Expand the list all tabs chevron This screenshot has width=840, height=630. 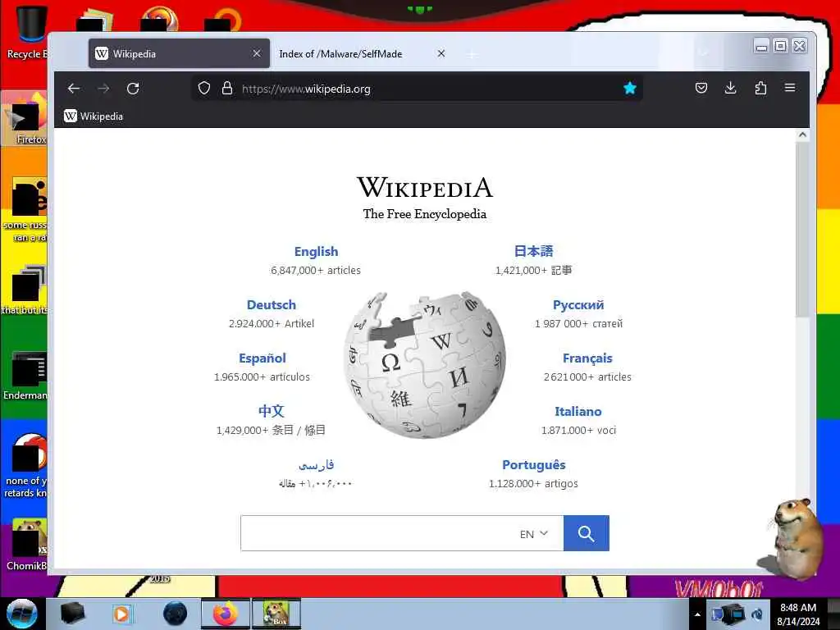[703, 53]
